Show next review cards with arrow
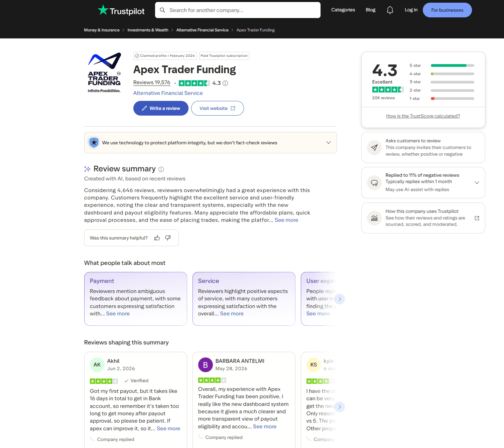The height and width of the screenshot is (448, 504). point(340,407)
